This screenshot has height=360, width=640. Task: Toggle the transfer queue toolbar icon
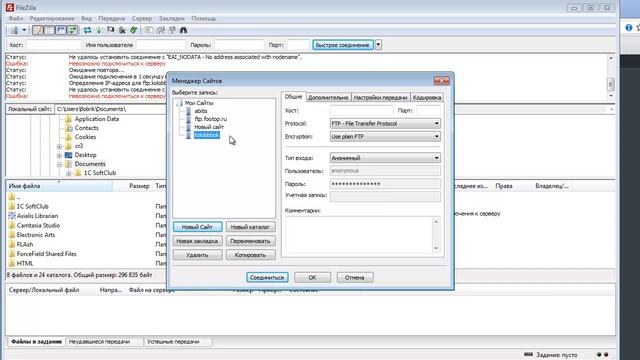tap(72, 30)
